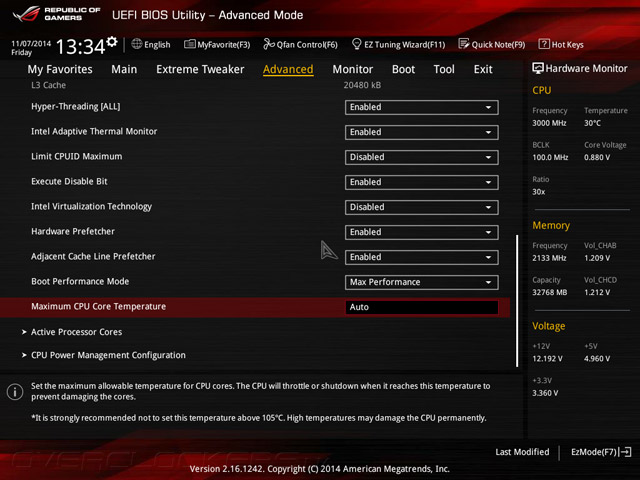The height and width of the screenshot is (480, 640).
Task: Open Intel Adaptive Thermal Monitor dropdown
Action: coord(421,132)
